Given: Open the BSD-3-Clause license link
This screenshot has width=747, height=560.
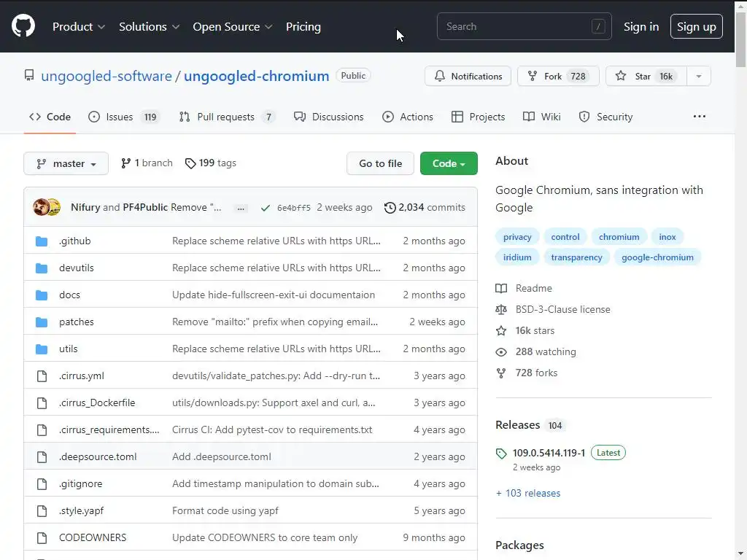Looking at the screenshot, I should click(x=553, y=309).
